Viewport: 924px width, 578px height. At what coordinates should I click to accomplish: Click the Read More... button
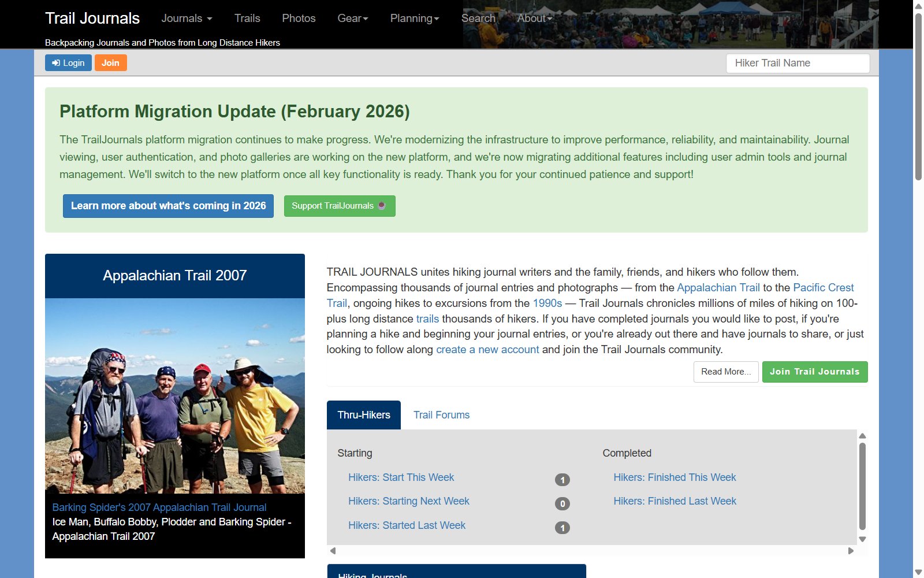click(726, 372)
